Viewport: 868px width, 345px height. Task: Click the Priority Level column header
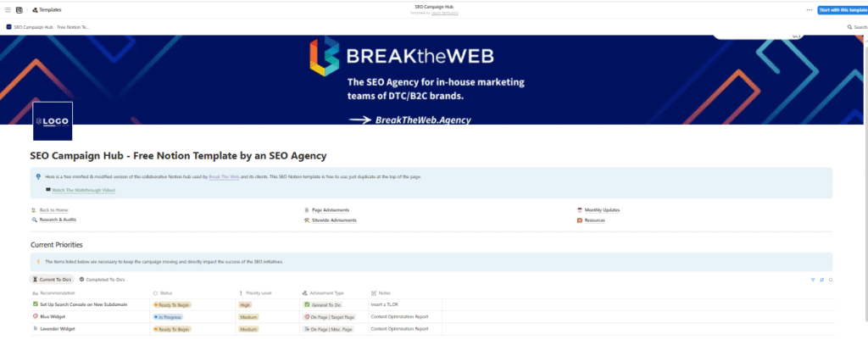(x=255, y=293)
